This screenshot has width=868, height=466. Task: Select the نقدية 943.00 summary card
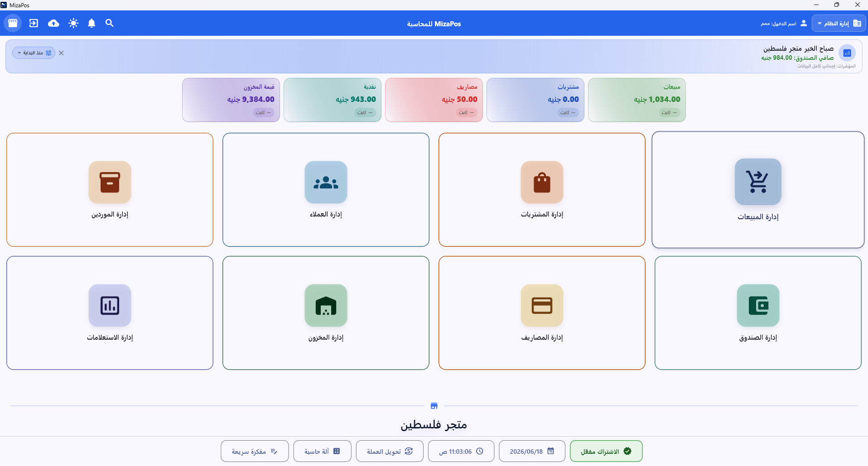(332, 100)
